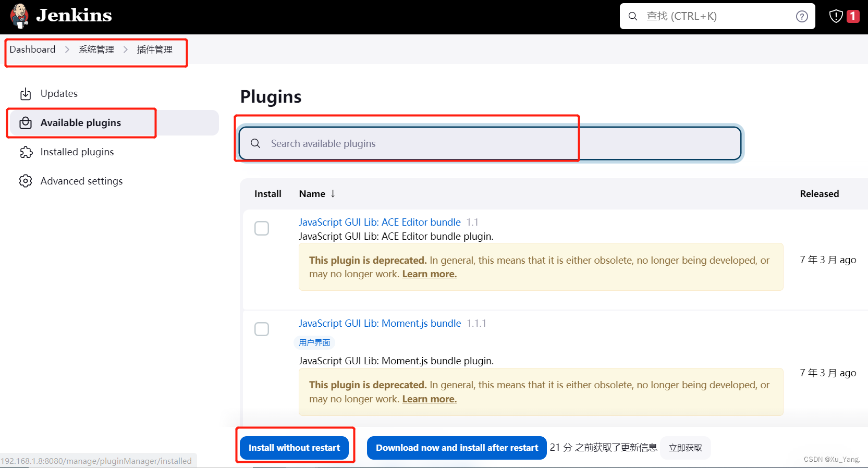Expand the chevron after Dashboard breadcrumb

pos(67,50)
